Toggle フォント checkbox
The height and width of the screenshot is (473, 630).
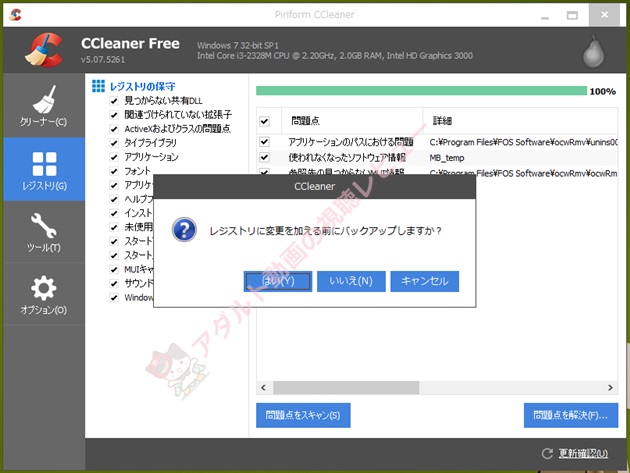pyautogui.click(x=114, y=171)
